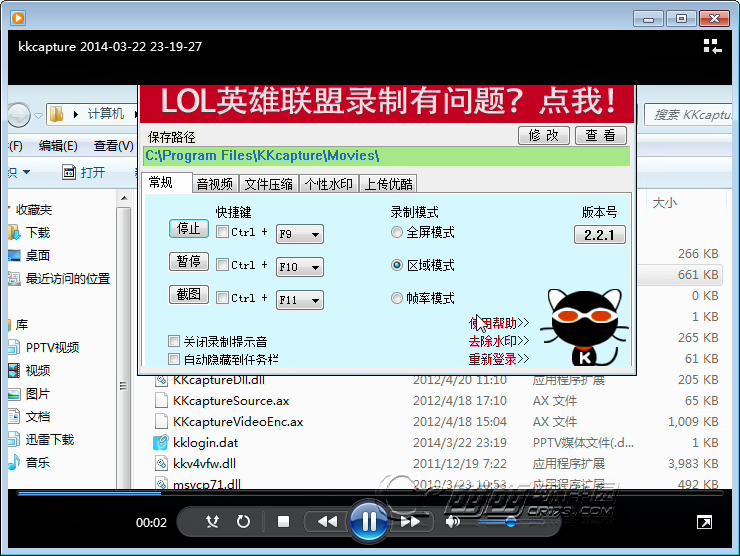This screenshot has height=556, width=740.
Task: Pause playback with the blue pause button
Action: coord(369,522)
